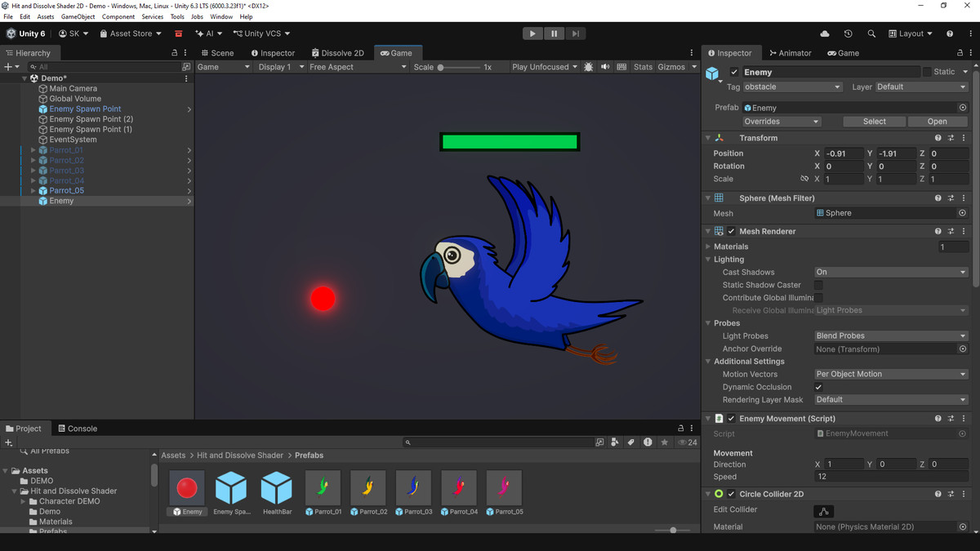Open the Mesh field object picker circle
The height and width of the screenshot is (551, 980).
963,213
